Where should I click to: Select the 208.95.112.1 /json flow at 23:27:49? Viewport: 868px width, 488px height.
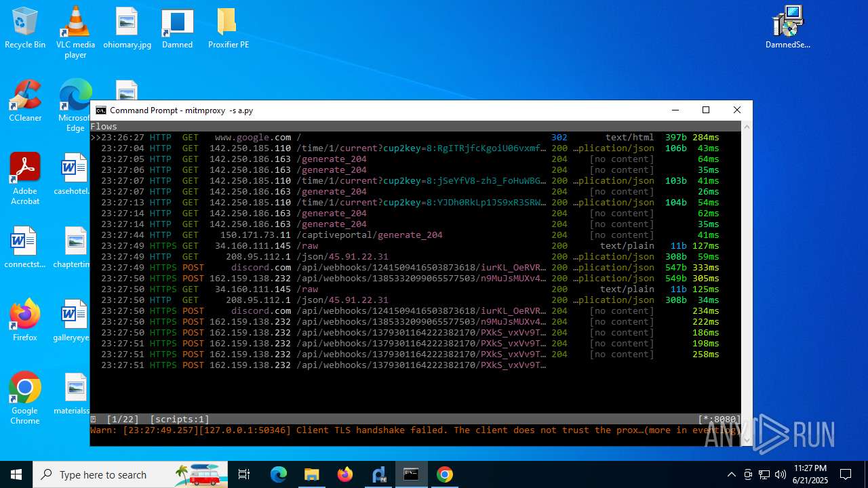[415, 257]
